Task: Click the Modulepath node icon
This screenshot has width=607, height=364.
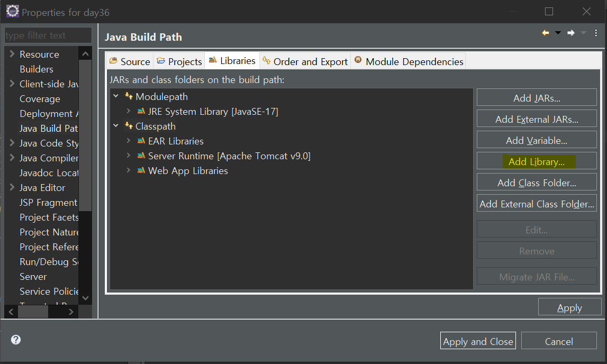Action: pyautogui.click(x=129, y=96)
